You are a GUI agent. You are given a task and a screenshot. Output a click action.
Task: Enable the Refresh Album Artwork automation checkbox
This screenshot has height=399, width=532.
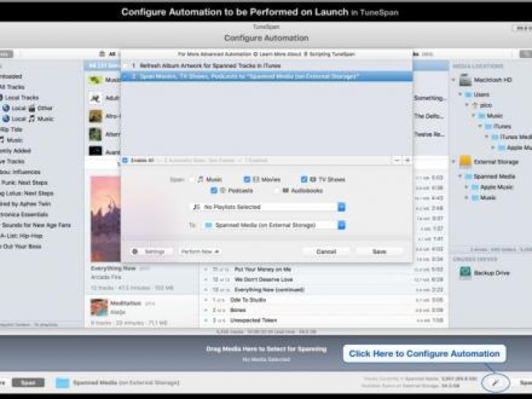pyautogui.click(x=125, y=66)
